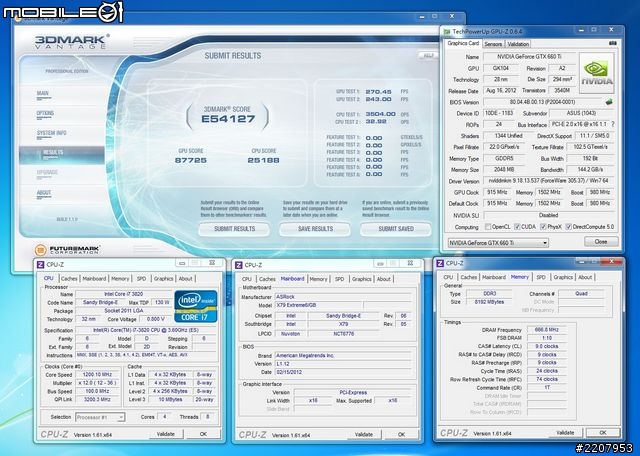Minimize the GPU-Z window
Viewport: 640px width, 456px height.
coord(581,30)
